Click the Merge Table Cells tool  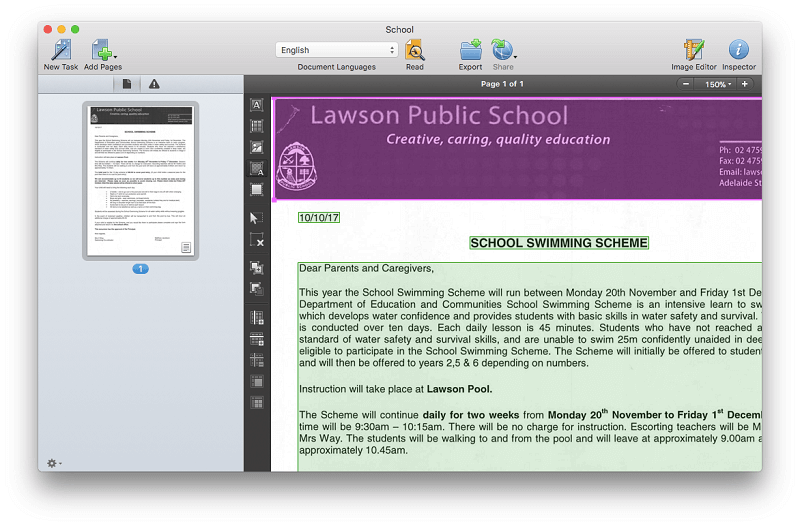tap(257, 382)
